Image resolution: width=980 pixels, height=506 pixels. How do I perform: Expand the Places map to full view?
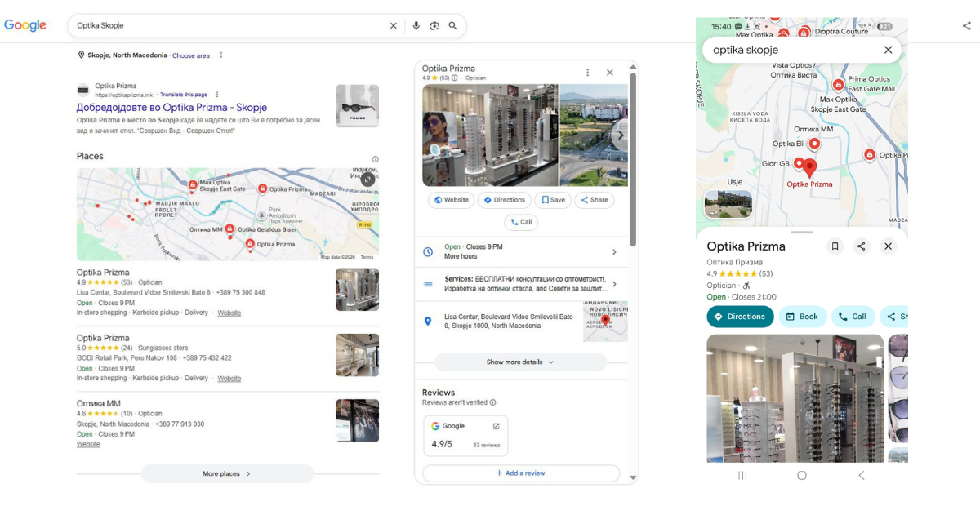click(368, 180)
